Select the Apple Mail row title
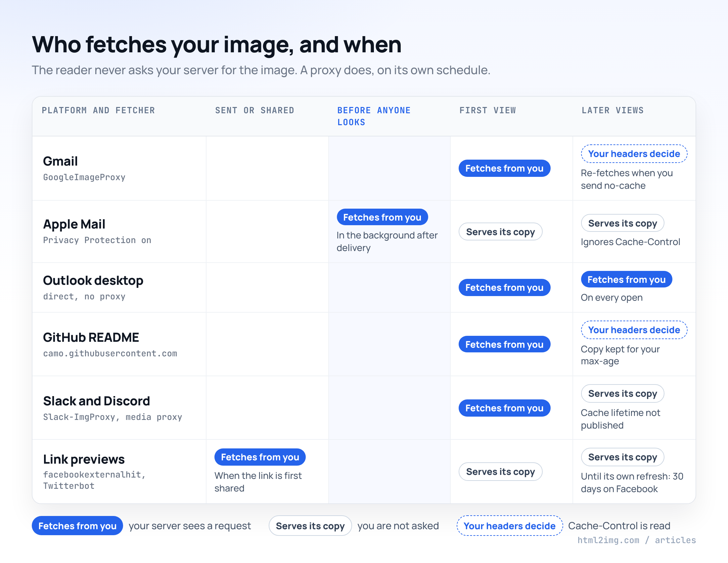The width and height of the screenshot is (728, 563). pos(74,225)
